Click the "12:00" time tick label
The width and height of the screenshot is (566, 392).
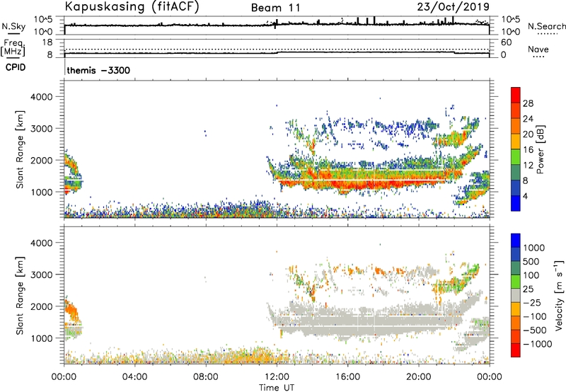pos(277,377)
